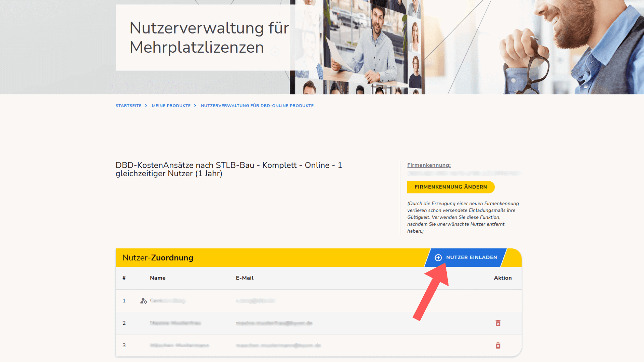Click the plus icon beside Nutzer einladen
The height and width of the screenshot is (362, 644).
438,257
